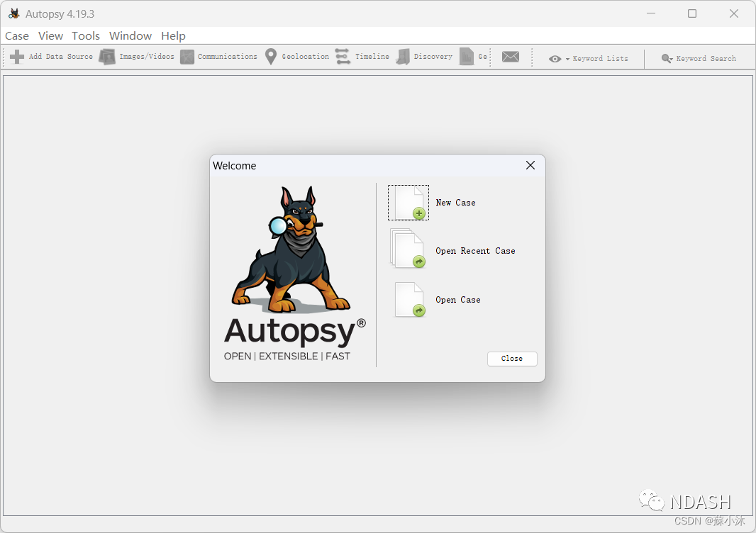Click the Add Data Source plus icon
This screenshot has width=756, height=533.
point(17,57)
